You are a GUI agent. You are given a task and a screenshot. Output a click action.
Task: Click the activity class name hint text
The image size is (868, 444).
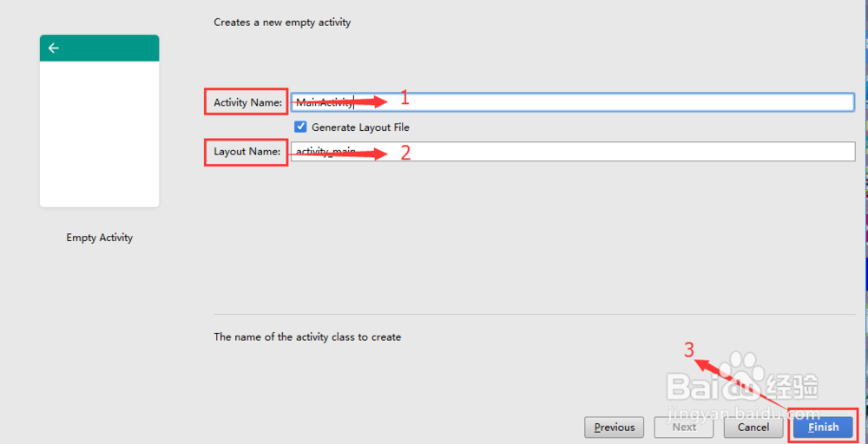click(x=307, y=336)
